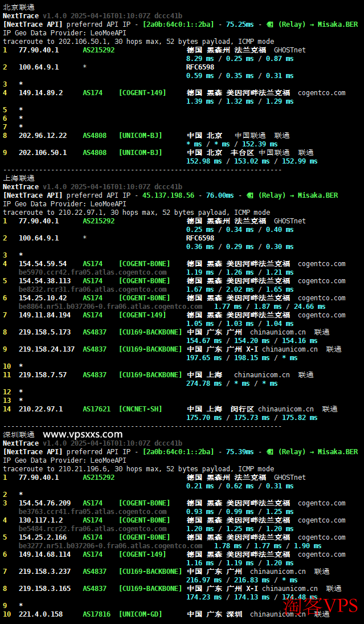364x624 pixels.
Task: Select the API latency value 76.00ms
Action: pyautogui.click(x=219, y=195)
